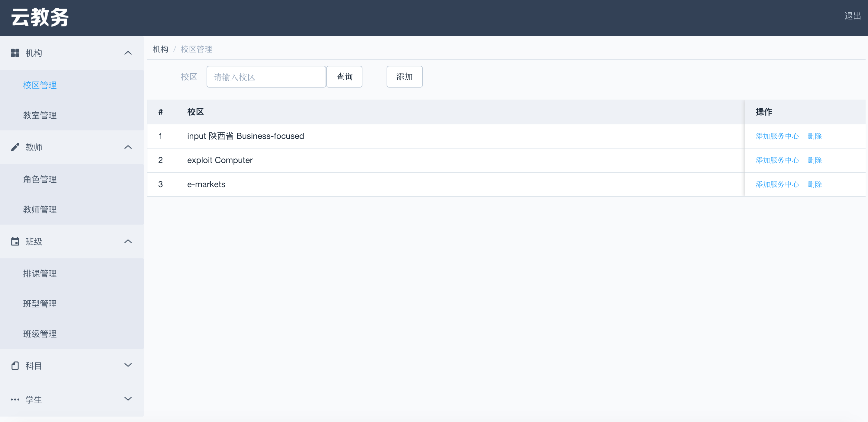Open 教室管理 menu item
868x422 pixels.
tap(40, 116)
